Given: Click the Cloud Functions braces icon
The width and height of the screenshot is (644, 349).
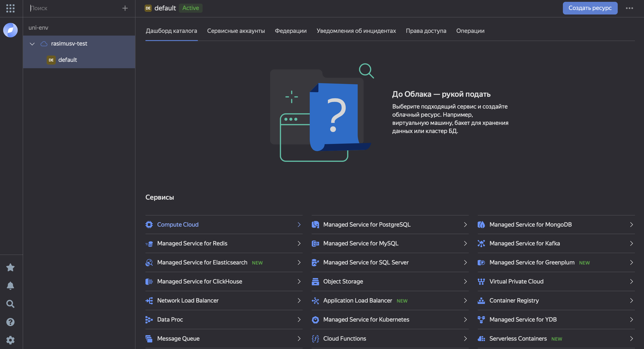Looking at the screenshot, I should pyautogui.click(x=315, y=339).
